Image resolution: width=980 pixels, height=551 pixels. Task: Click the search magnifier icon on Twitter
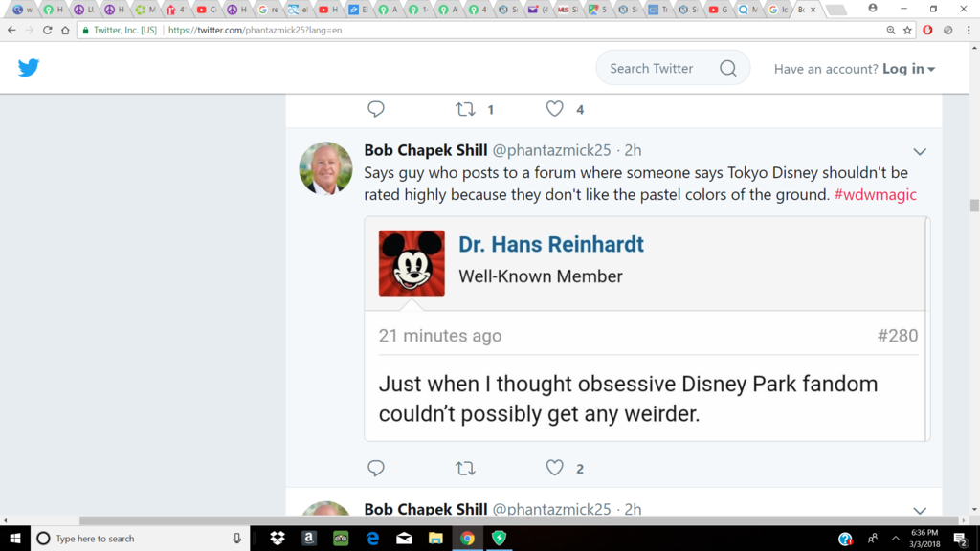point(727,68)
